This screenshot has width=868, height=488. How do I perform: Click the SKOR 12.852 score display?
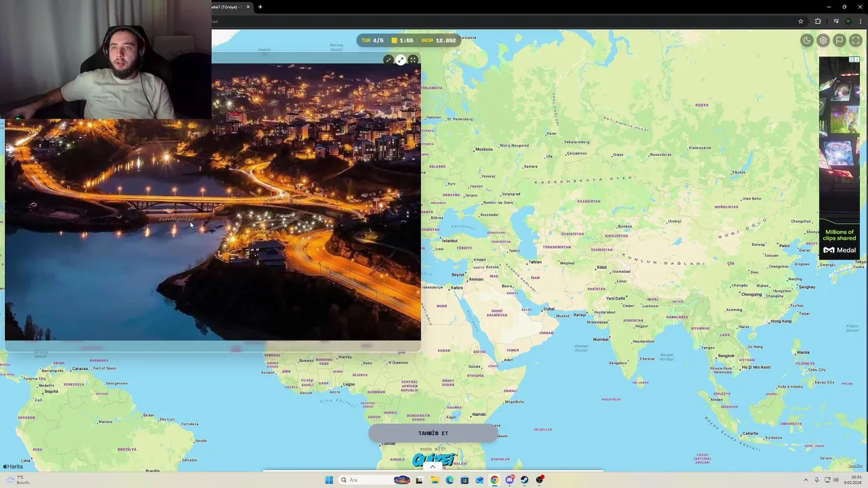coord(439,41)
